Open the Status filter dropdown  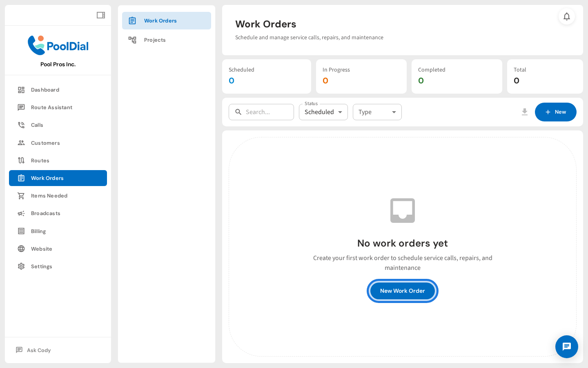(x=323, y=112)
